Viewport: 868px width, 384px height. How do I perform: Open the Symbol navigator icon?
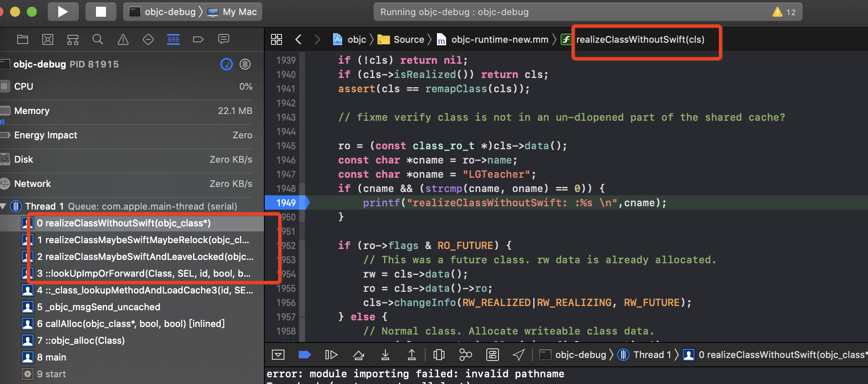coord(73,39)
